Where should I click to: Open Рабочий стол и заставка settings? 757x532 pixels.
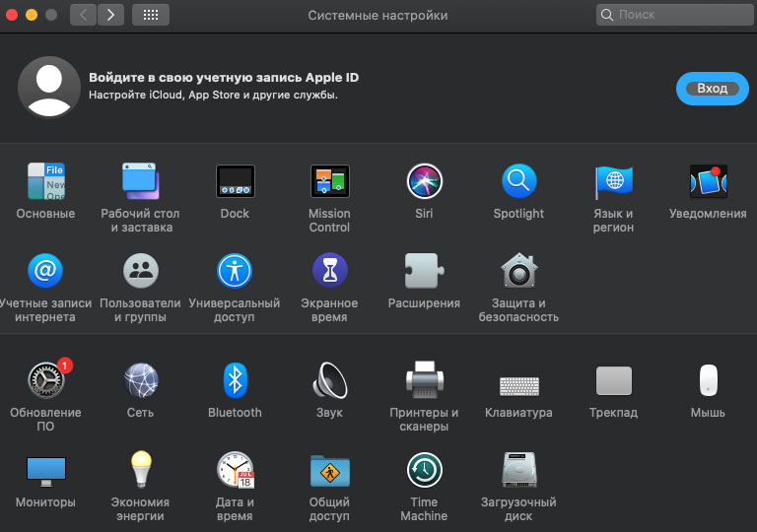point(140,181)
